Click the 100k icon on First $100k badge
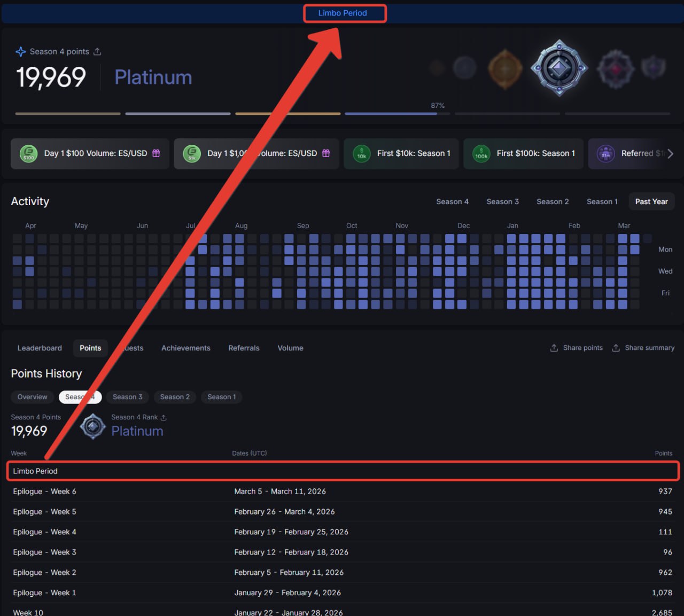This screenshot has width=684, height=616. tap(481, 154)
